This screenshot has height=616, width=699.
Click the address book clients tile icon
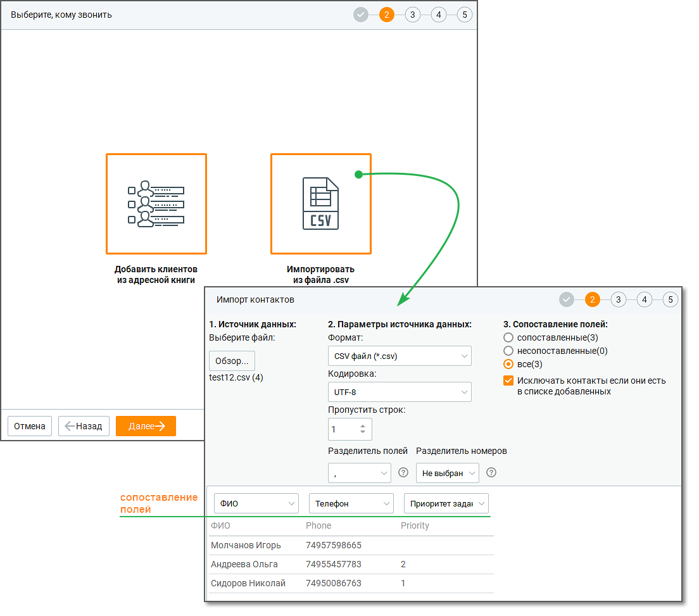coord(156,204)
